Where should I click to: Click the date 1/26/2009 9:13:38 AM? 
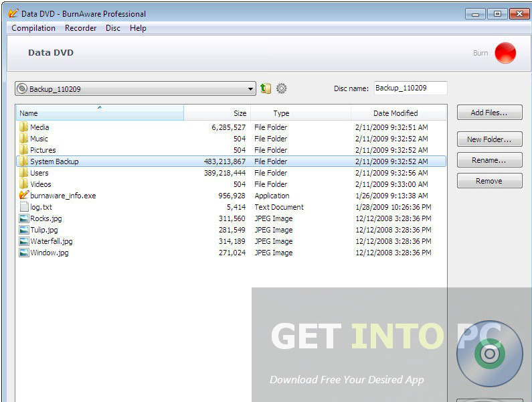pyautogui.click(x=391, y=196)
